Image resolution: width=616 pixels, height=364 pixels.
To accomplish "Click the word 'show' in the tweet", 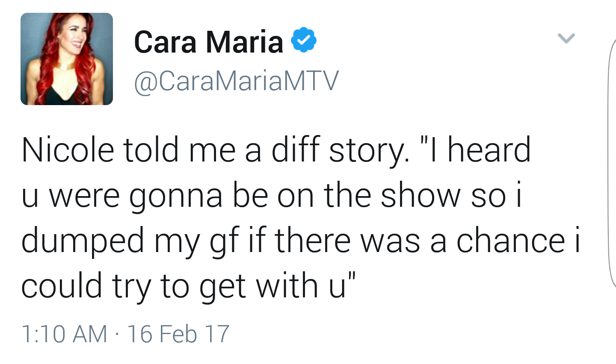I will (x=421, y=196).
